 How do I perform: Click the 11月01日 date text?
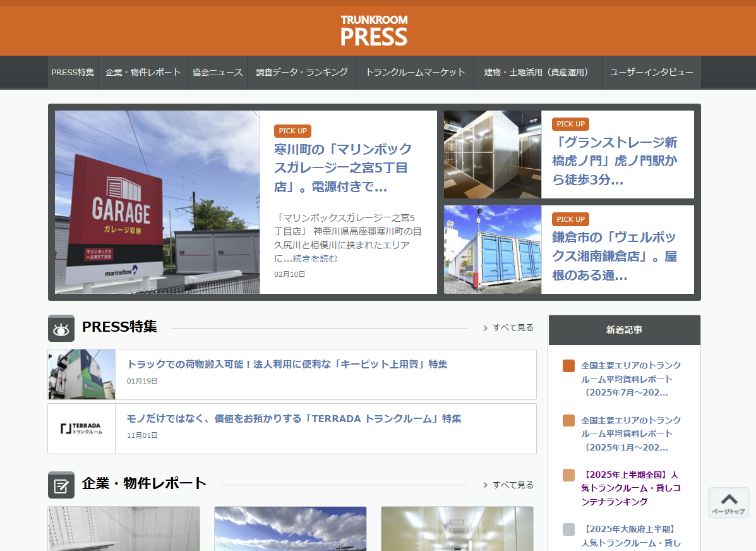point(142,435)
